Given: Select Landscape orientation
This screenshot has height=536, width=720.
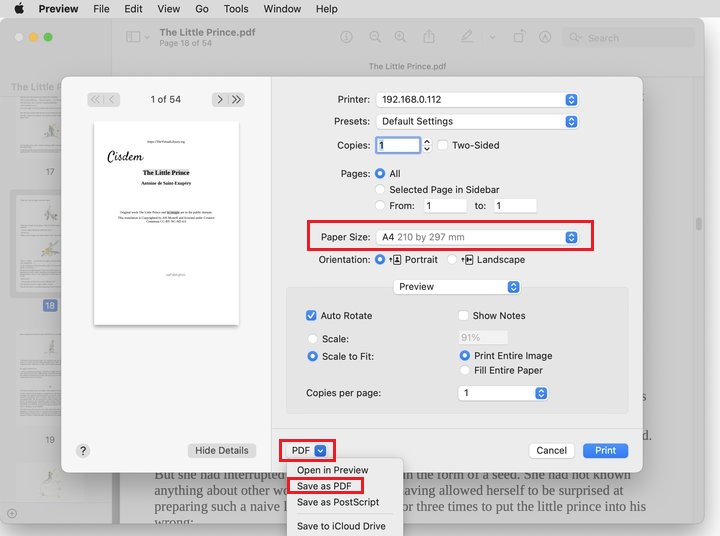Looking at the screenshot, I should pyautogui.click(x=452, y=260).
